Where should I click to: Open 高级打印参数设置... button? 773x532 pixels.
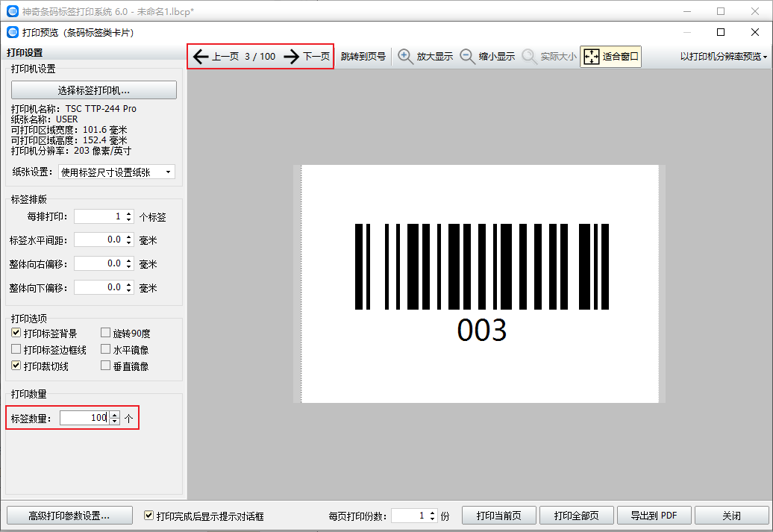point(69,516)
